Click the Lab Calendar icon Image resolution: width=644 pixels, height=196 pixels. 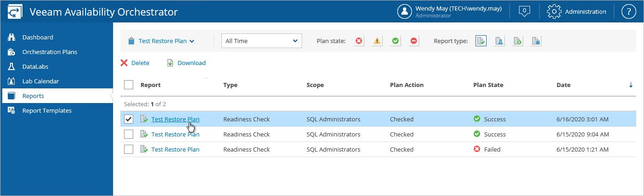(12, 81)
